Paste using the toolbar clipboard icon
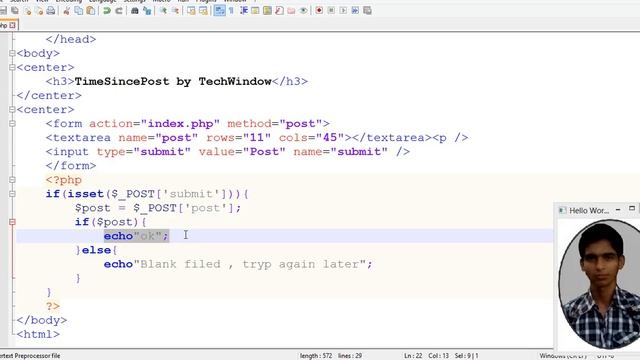Viewport: 640px width, 360px height. 91,11
